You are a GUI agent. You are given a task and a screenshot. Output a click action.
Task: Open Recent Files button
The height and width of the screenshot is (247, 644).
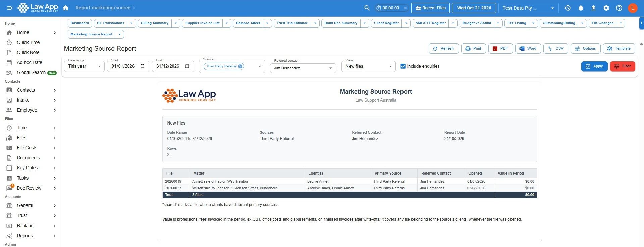(x=431, y=8)
